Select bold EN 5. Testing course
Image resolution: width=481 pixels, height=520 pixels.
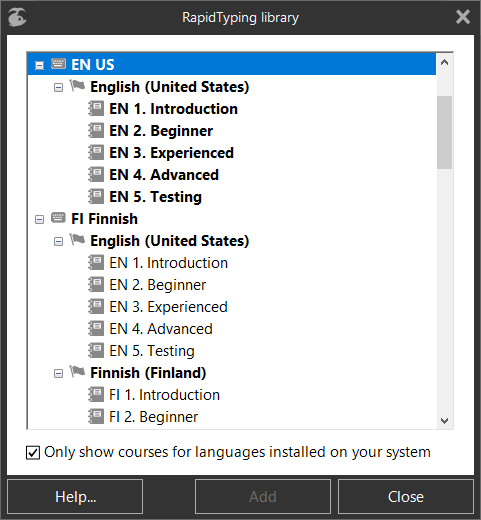tap(156, 197)
